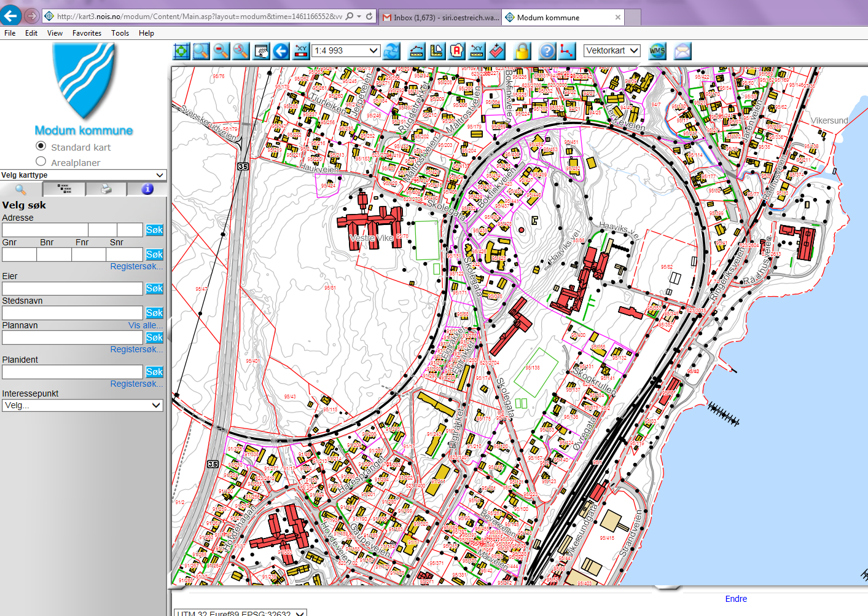This screenshot has height=616, width=868.
Task: Click Søk button for Stedsnavn field
Action: coord(154,313)
